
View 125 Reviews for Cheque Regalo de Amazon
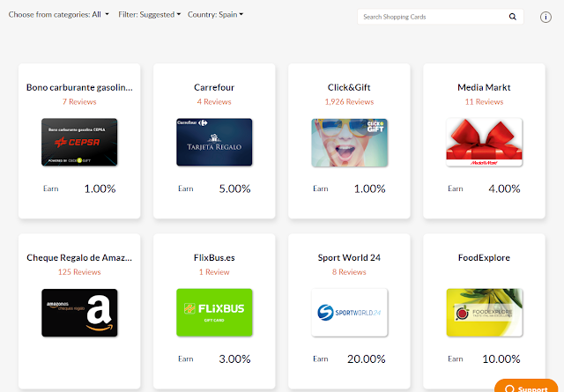[79, 272]
